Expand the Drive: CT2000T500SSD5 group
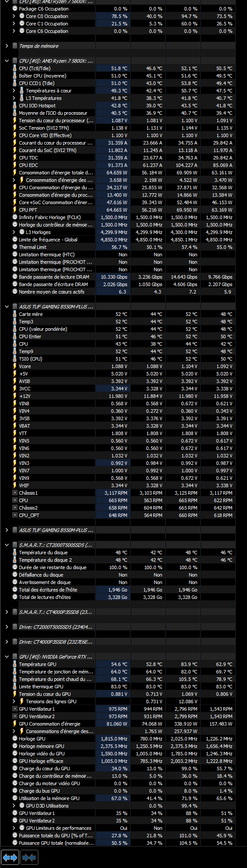 pyautogui.click(x=7, y=627)
